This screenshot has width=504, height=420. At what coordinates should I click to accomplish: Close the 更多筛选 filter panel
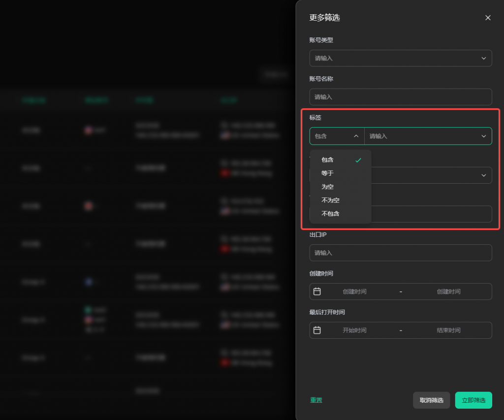(x=488, y=18)
